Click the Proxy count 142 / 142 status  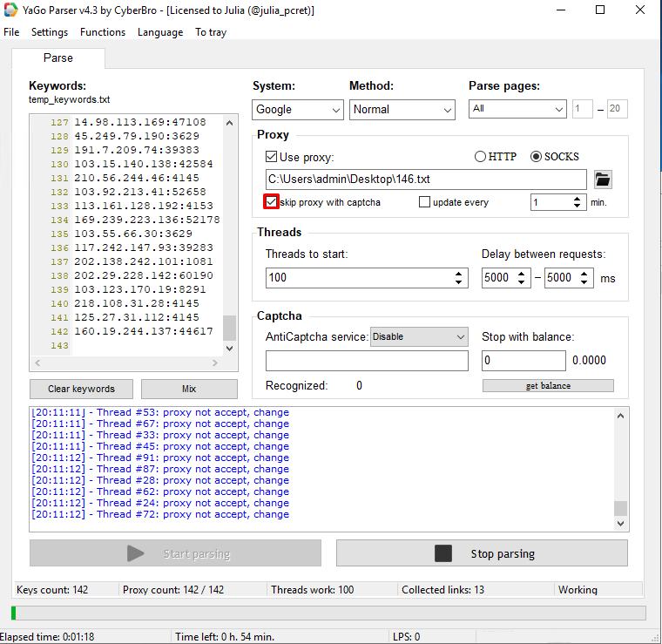click(x=173, y=590)
